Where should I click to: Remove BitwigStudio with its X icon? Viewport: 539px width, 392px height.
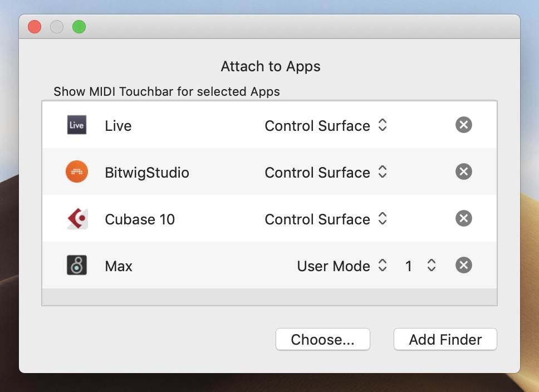point(463,172)
